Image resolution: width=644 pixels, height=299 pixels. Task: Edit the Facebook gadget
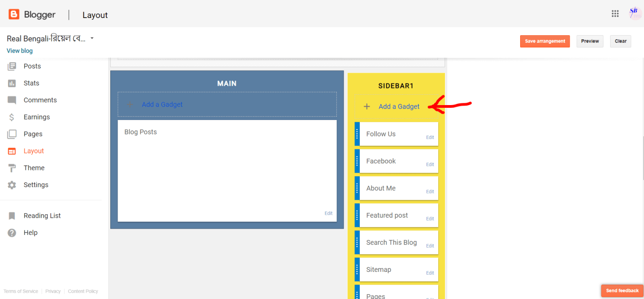click(x=430, y=165)
